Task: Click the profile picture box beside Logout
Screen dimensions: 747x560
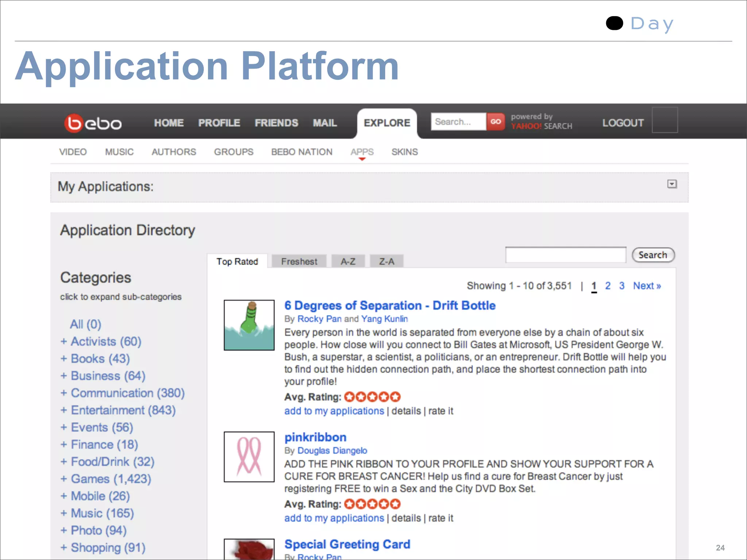Action: click(x=665, y=120)
